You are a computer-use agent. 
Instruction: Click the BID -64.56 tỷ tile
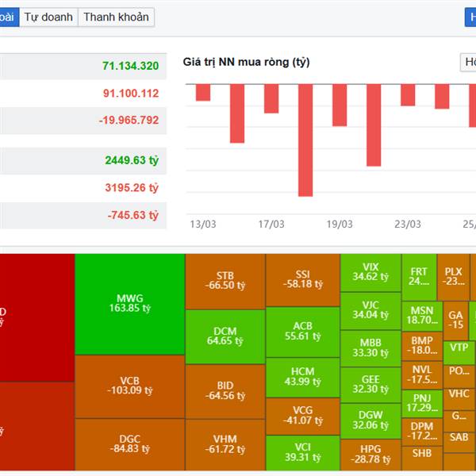coord(225,392)
